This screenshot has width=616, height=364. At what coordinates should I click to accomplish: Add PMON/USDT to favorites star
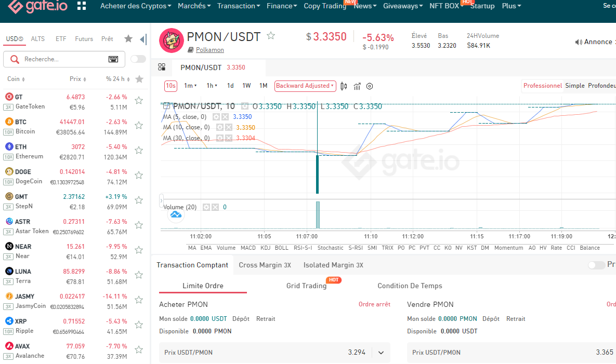tap(271, 36)
